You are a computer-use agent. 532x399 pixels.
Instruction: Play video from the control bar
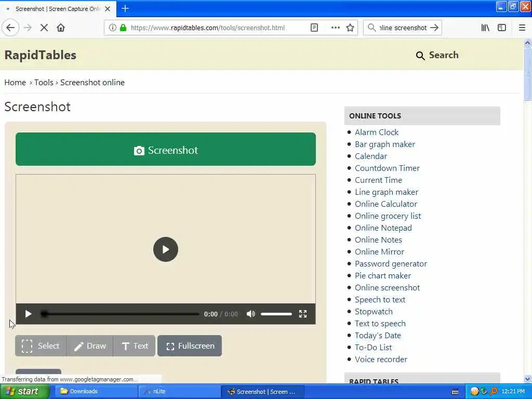[28, 314]
